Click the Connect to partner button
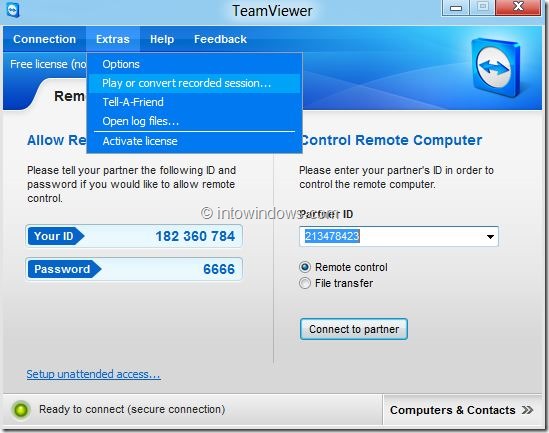The image size is (549, 433). pos(354,329)
